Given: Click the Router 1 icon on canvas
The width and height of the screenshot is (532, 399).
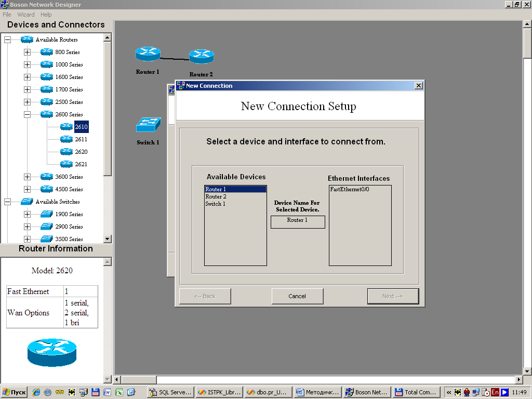Looking at the screenshot, I should click(x=148, y=54).
